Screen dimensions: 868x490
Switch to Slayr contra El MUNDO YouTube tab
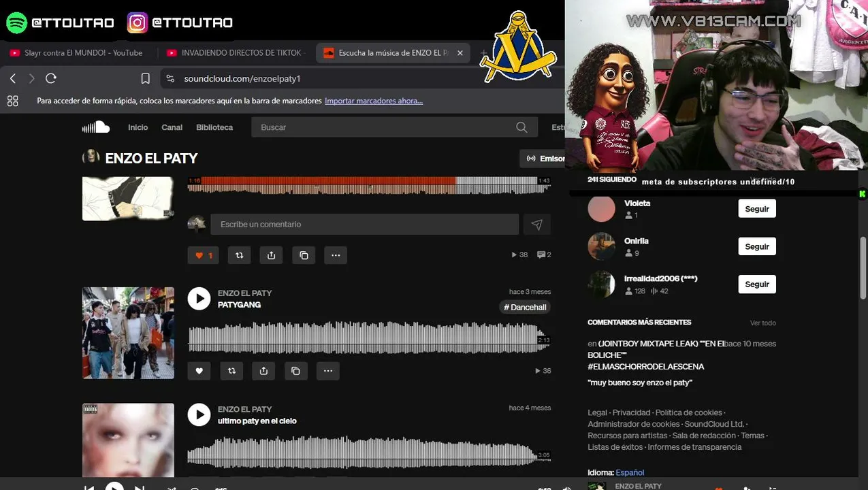[83, 52]
